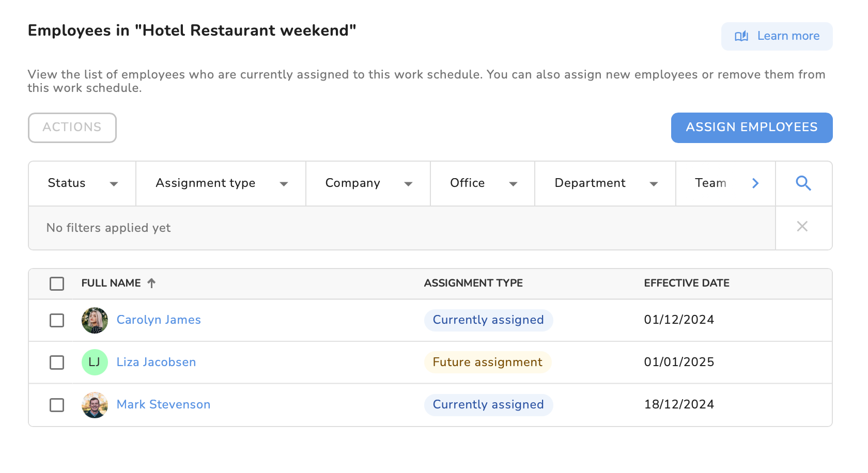This screenshot has width=868, height=473.
Task: Open the Carolyn James profile link
Action: click(159, 320)
